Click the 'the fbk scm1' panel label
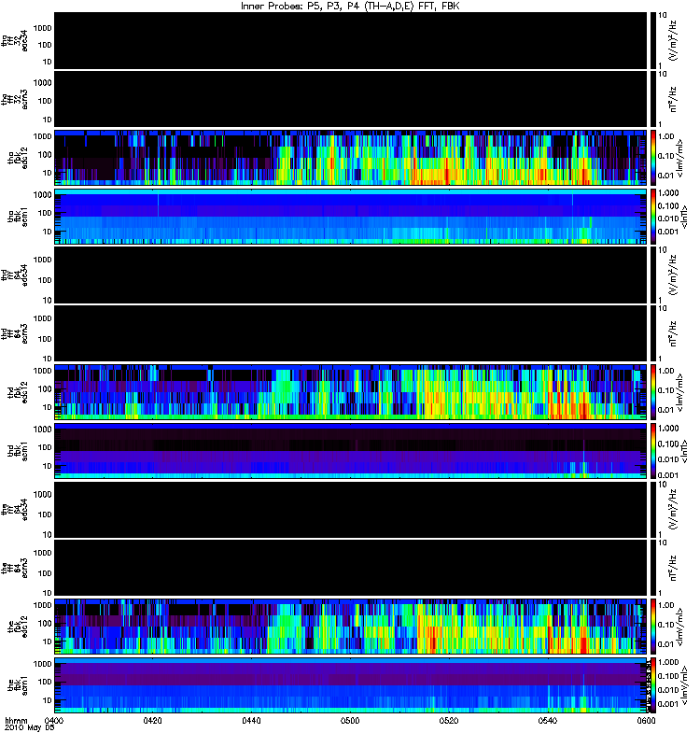Image resolution: width=700 pixels, height=747 pixels. pos(18,685)
